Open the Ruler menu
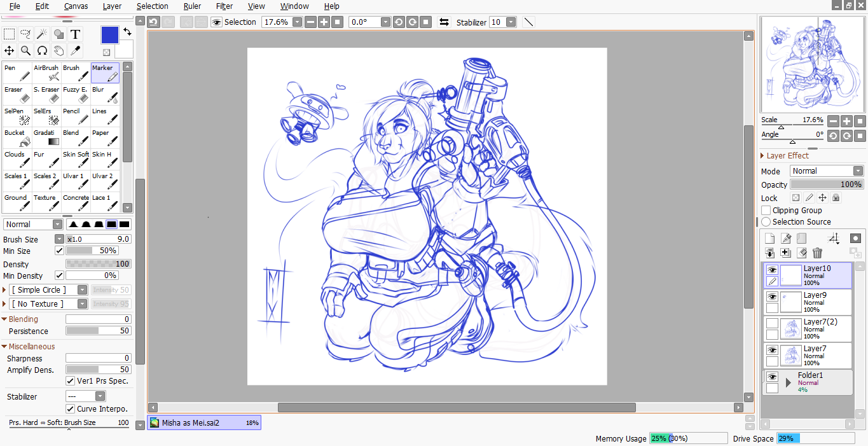The height and width of the screenshot is (446, 868). pyautogui.click(x=192, y=6)
